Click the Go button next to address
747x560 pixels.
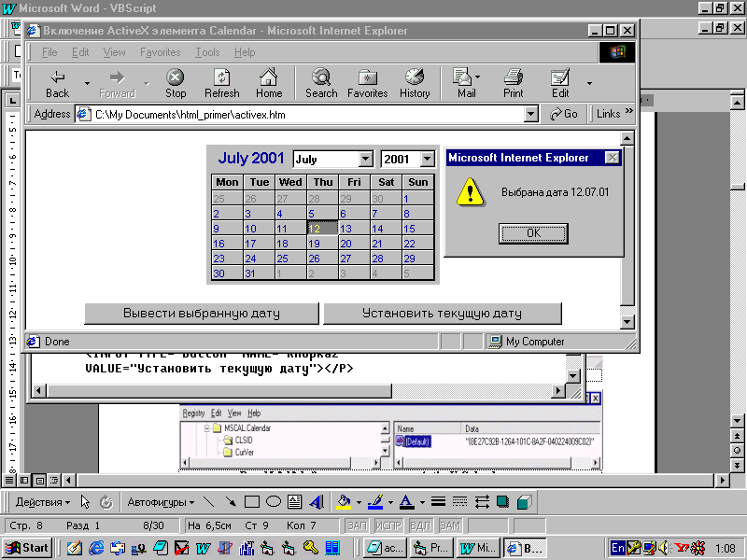tap(564, 114)
